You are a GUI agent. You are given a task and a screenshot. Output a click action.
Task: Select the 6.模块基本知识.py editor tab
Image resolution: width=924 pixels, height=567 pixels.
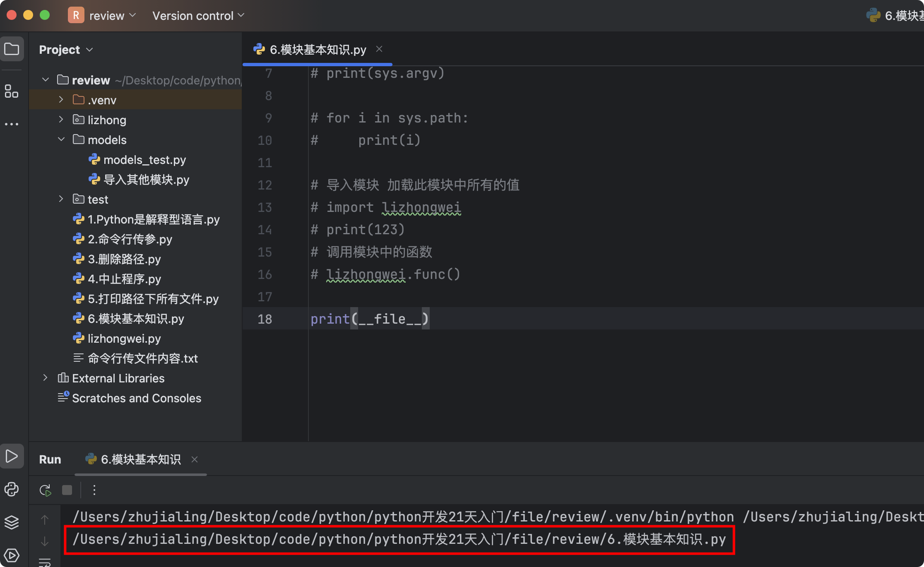coord(318,50)
